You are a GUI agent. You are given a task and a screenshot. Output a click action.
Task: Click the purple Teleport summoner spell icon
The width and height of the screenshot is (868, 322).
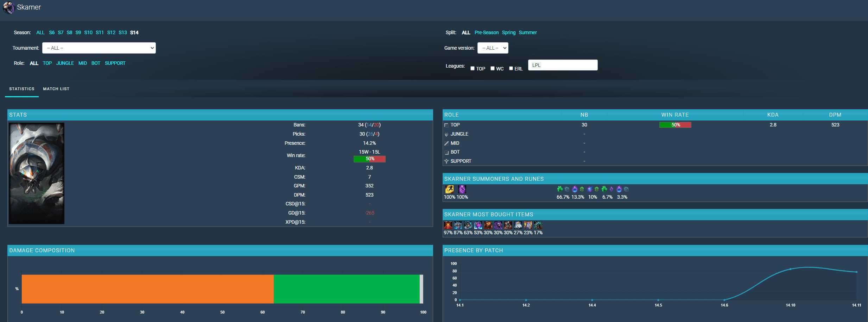click(462, 189)
